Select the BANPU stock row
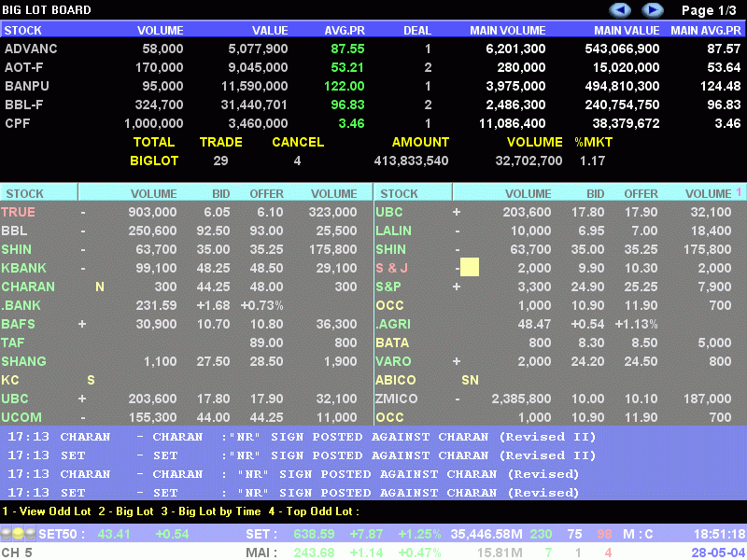 pos(373,86)
